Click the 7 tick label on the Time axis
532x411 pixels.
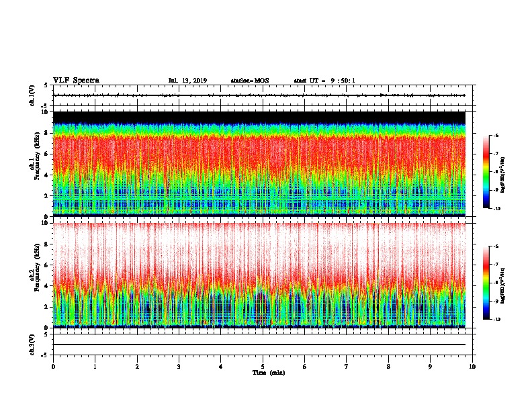point(347,367)
